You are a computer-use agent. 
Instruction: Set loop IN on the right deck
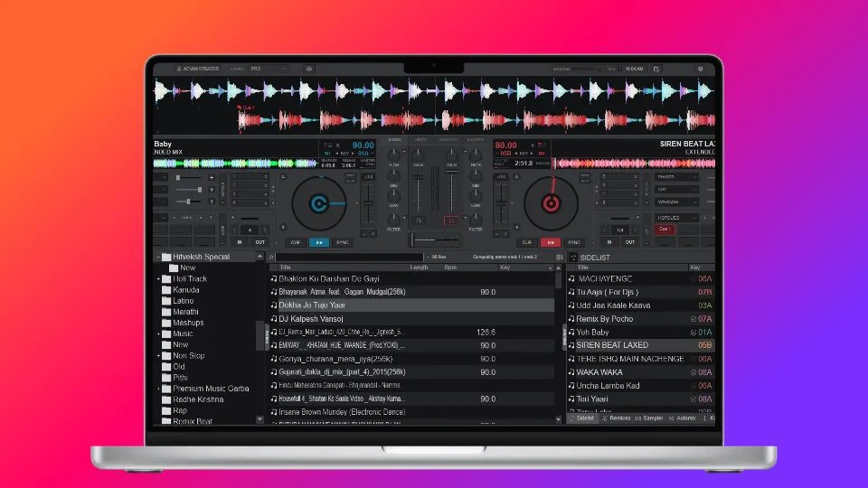[609, 242]
